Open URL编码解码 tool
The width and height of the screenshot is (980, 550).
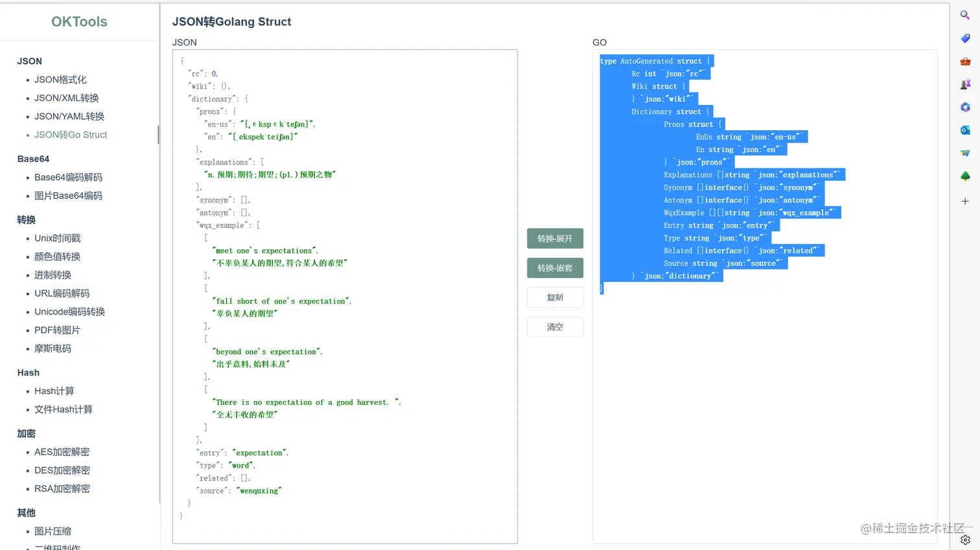coord(62,293)
